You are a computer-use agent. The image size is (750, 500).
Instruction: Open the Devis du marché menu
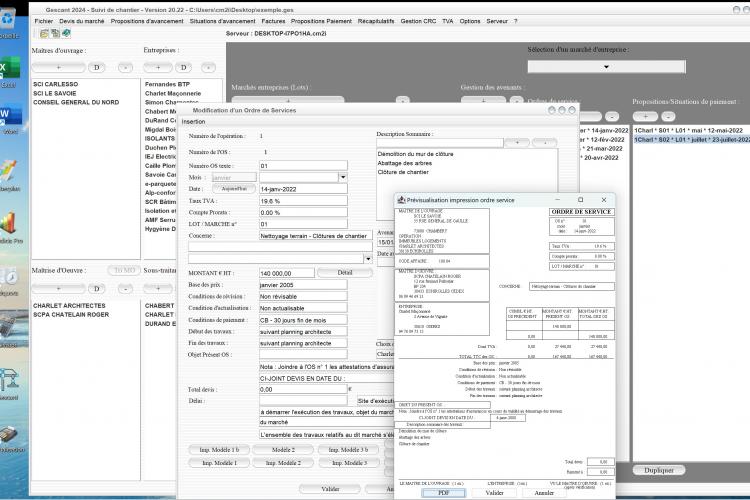pyautogui.click(x=82, y=21)
